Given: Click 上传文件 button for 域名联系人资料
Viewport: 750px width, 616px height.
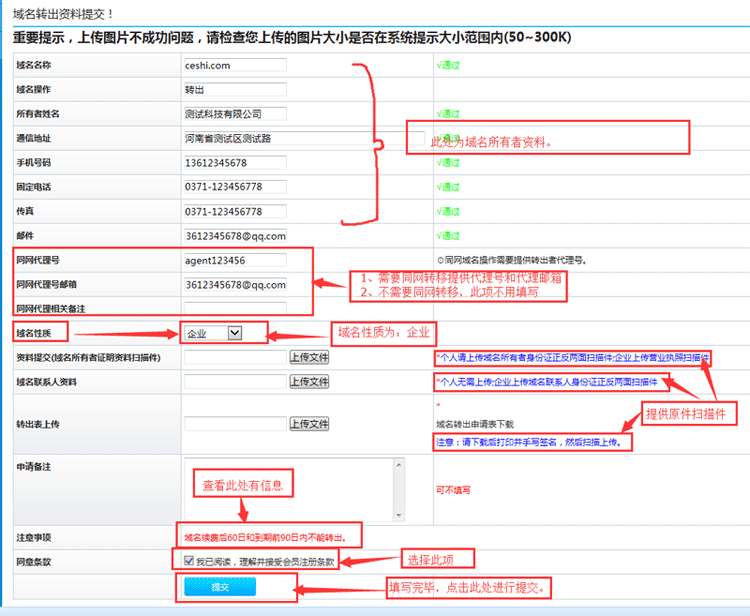Looking at the screenshot, I should click(x=309, y=382).
